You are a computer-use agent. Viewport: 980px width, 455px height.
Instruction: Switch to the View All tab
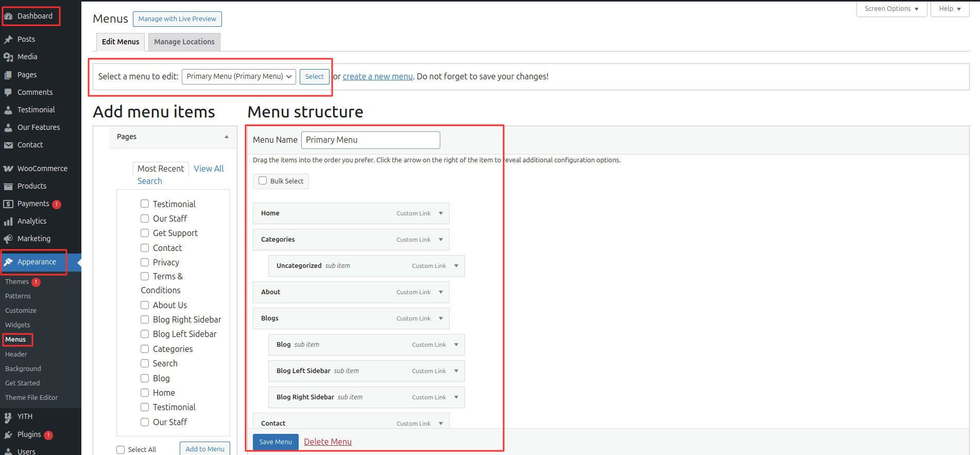pos(209,168)
